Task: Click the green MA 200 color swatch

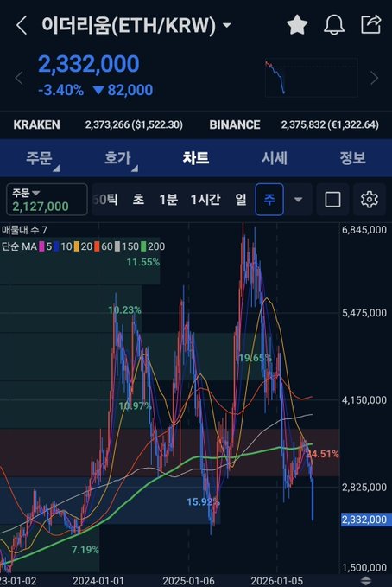Action: tap(142, 246)
